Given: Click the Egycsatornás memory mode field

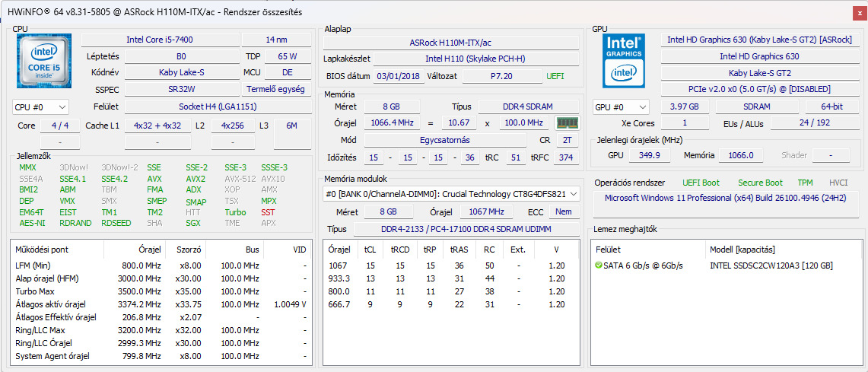Looking at the screenshot, I should [x=446, y=140].
